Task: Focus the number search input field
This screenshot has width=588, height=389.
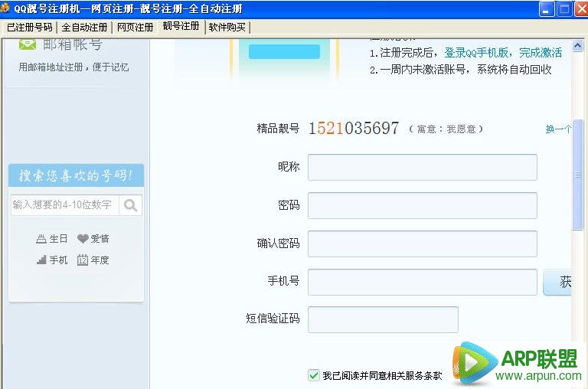Action: (x=65, y=205)
